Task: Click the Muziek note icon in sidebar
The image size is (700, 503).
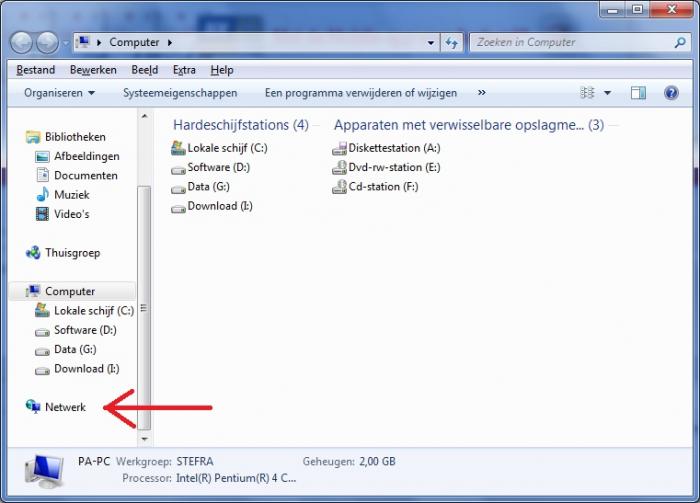Action: click(42, 194)
